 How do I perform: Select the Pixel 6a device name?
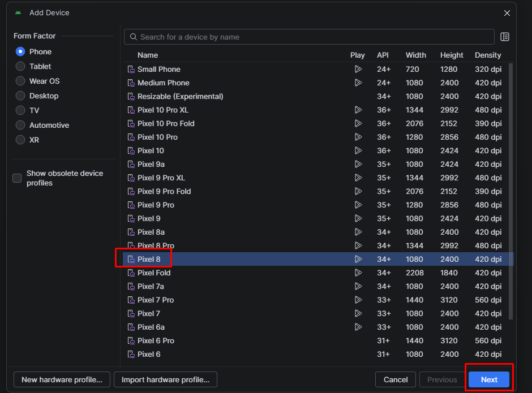pos(151,327)
